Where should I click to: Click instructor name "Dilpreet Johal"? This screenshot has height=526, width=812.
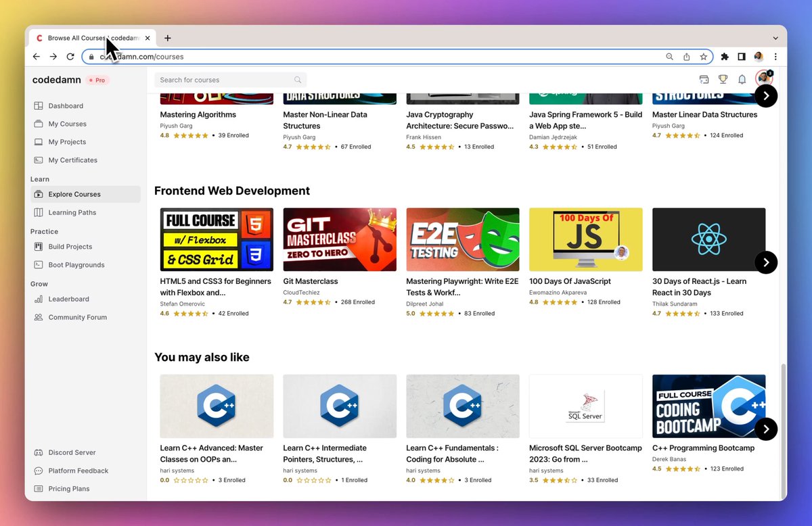425,304
